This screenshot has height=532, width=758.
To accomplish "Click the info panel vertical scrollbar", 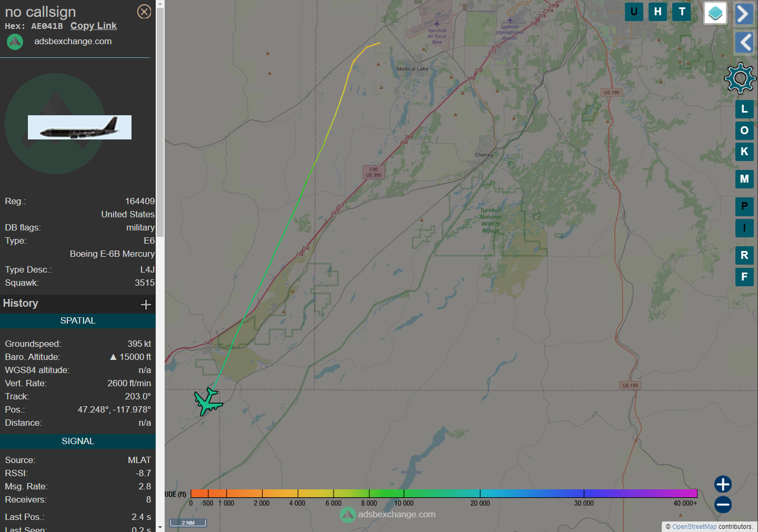I will pyautogui.click(x=160, y=122).
